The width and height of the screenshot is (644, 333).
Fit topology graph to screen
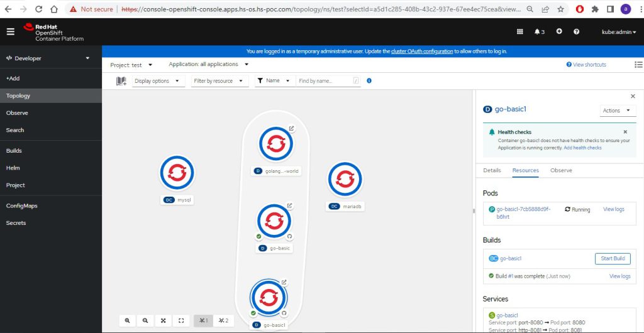tap(163, 320)
